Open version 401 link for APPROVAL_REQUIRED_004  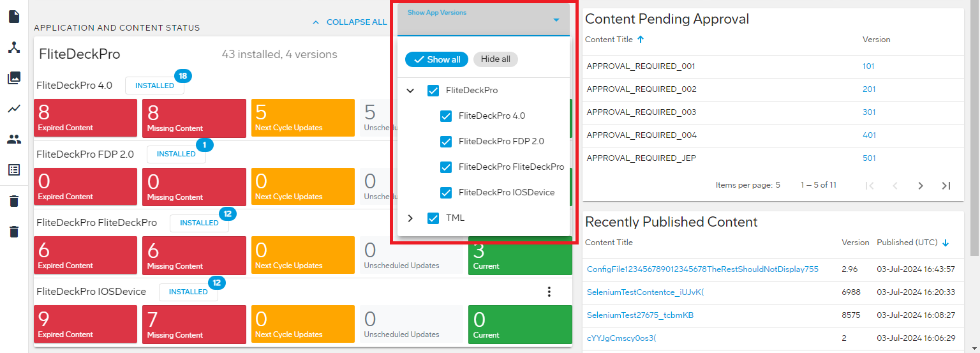pyautogui.click(x=869, y=135)
